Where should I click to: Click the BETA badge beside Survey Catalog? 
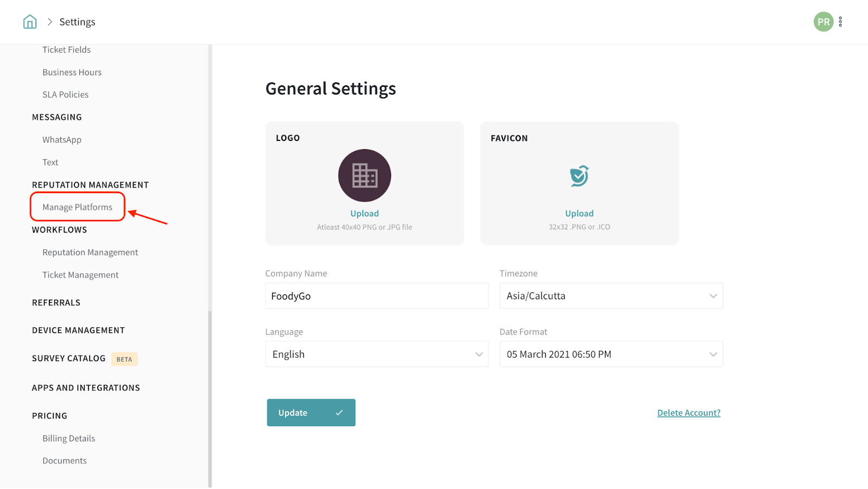[124, 359]
